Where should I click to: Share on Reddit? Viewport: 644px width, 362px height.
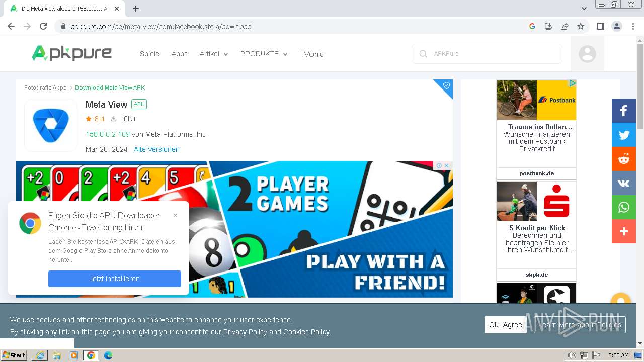[624, 159]
